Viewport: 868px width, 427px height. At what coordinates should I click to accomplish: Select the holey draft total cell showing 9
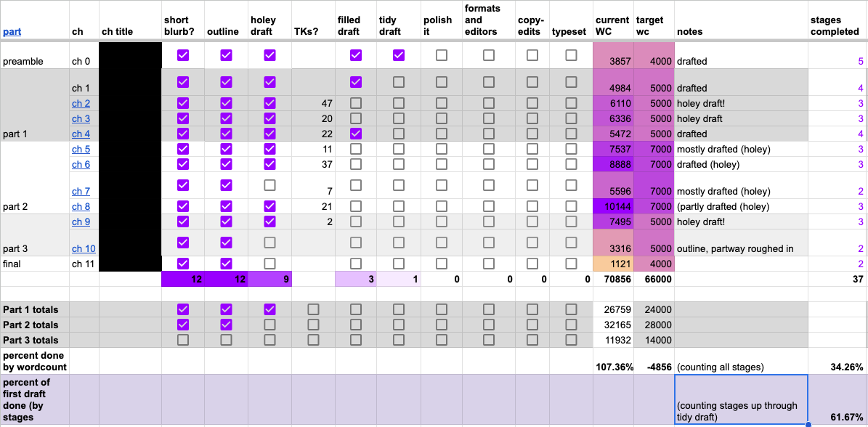[269, 279]
